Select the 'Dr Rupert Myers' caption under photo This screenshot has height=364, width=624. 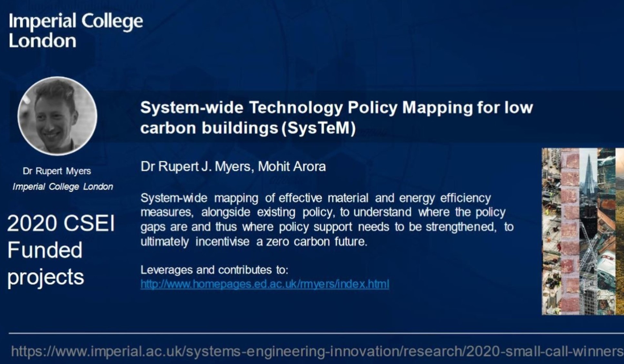57,171
